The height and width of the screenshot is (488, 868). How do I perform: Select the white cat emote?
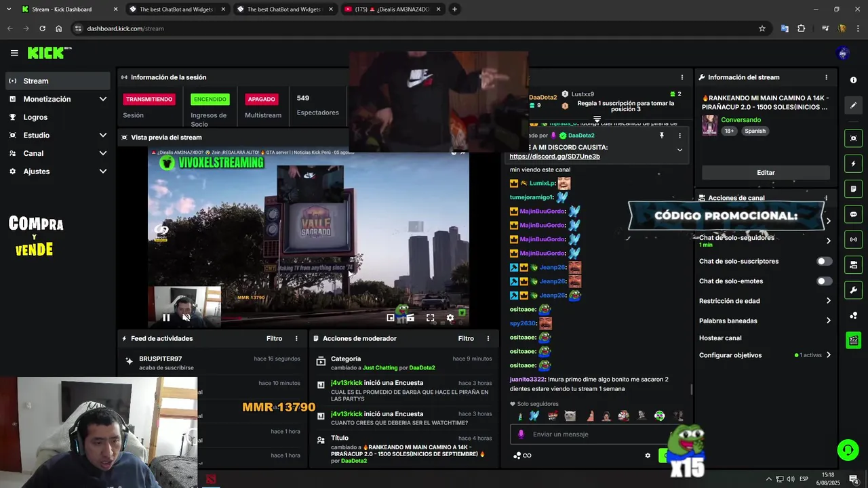point(570,415)
